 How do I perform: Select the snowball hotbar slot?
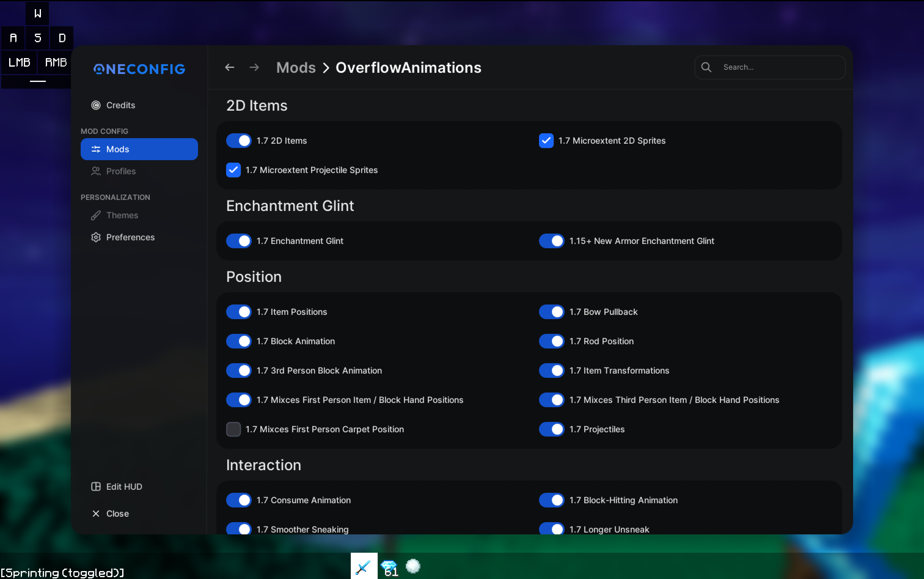click(x=413, y=566)
